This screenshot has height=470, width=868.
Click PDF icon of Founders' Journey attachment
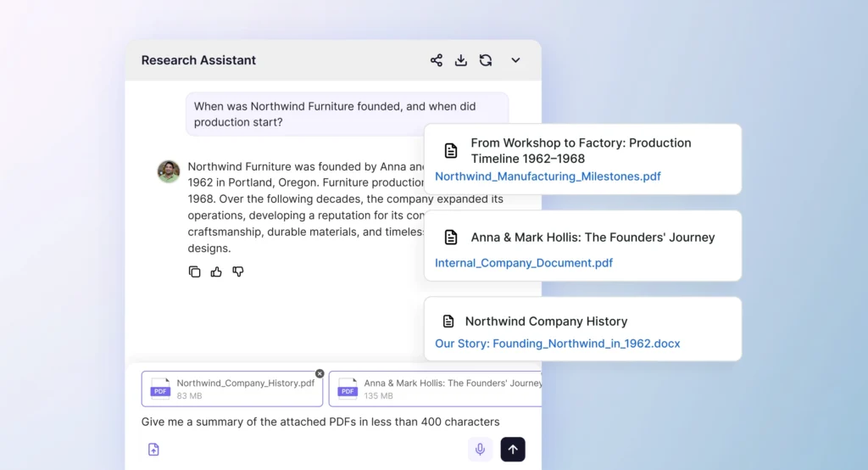348,389
